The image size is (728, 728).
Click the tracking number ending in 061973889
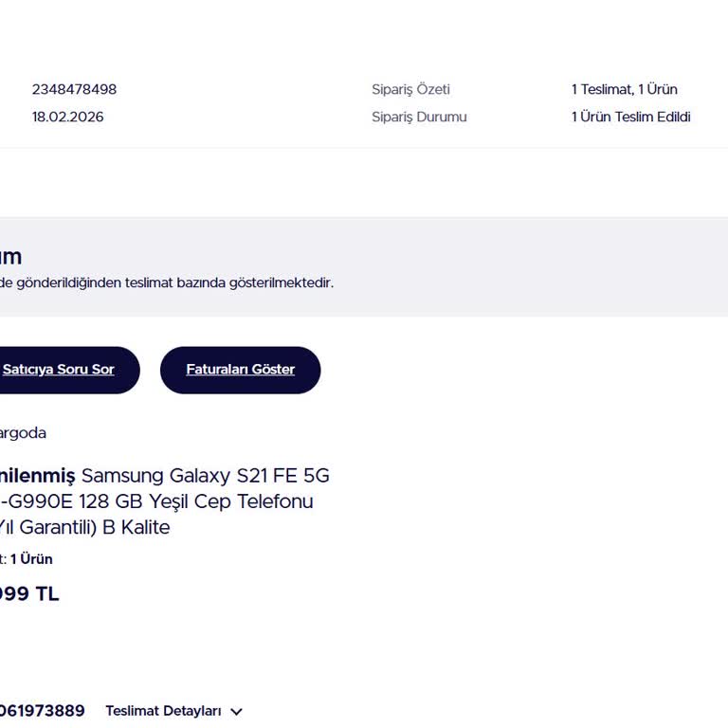[x=42, y=711]
